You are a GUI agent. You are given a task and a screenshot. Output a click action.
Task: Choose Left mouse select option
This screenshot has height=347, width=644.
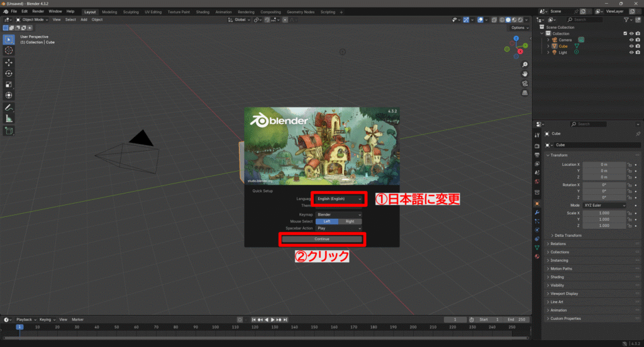point(327,221)
